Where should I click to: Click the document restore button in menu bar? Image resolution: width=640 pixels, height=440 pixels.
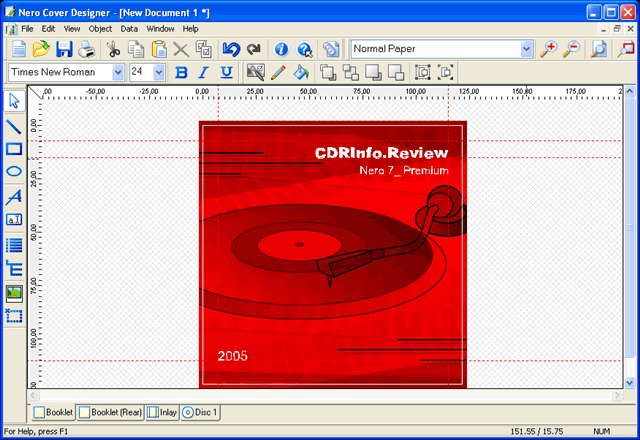617,29
